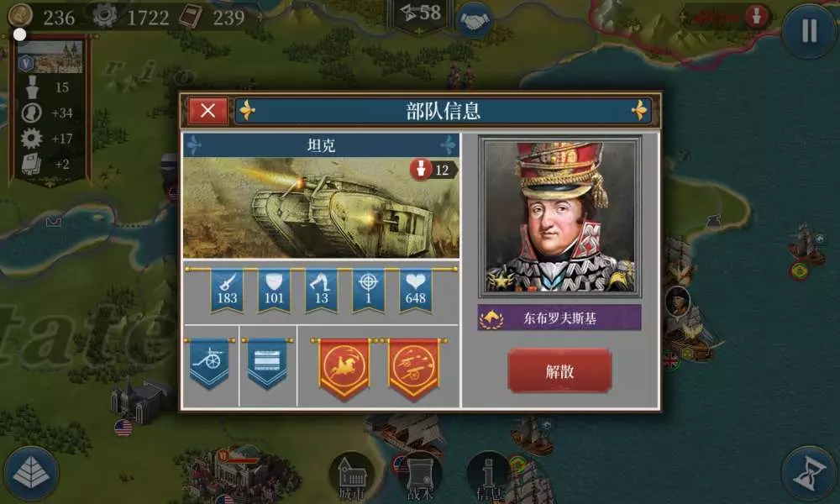Click the 东布罗夫斯基 general name banner
This screenshot has width=840, height=504.
click(x=559, y=318)
